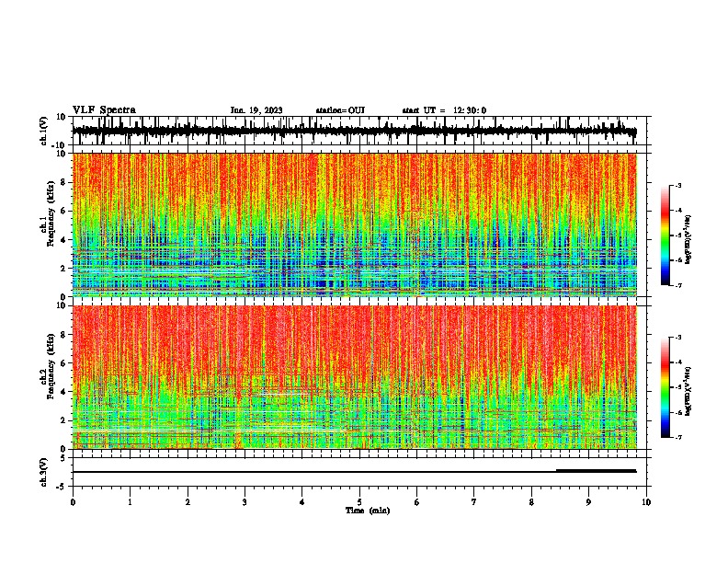This screenshot has height=563, width=728.
Task: Click the "Time (min)" x-axis label
Action: pyautogui.click(x=368, y=511)
